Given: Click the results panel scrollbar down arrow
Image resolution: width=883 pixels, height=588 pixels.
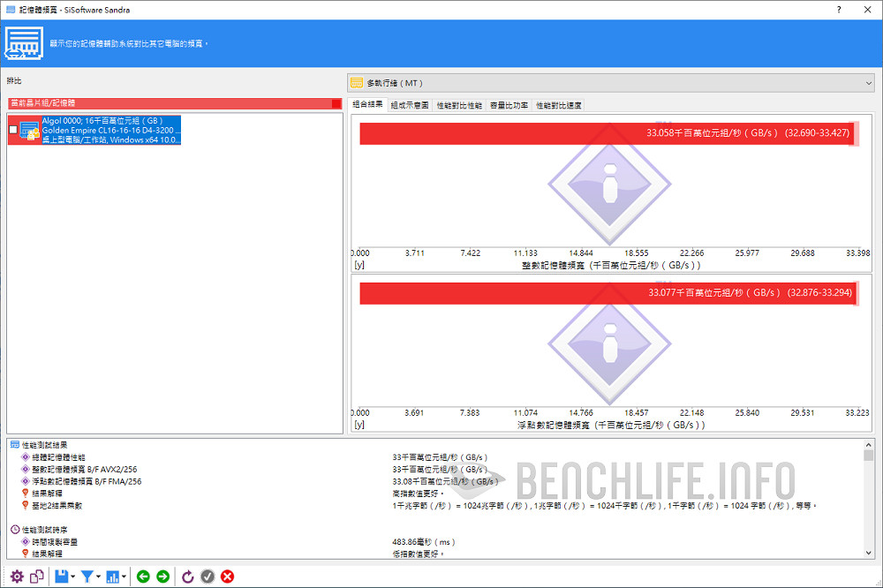Looking at the screenshot, I should tap(869, 553).
